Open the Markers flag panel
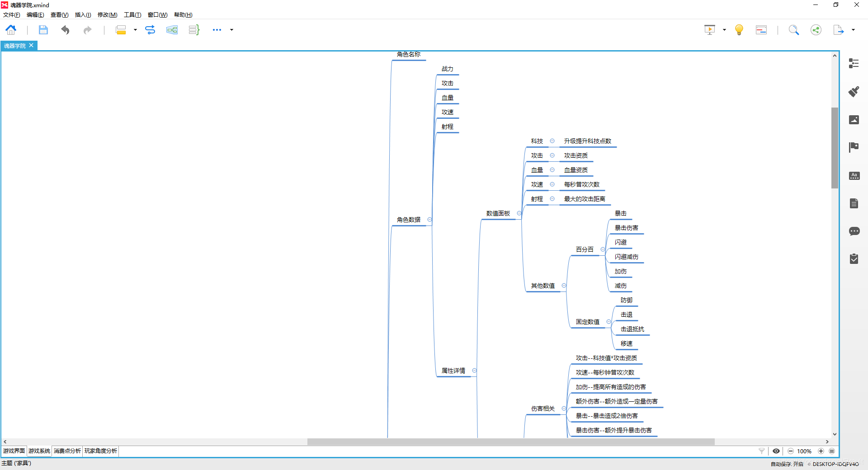Viewport: 868px width, 470px height. (x=854, y=147)
